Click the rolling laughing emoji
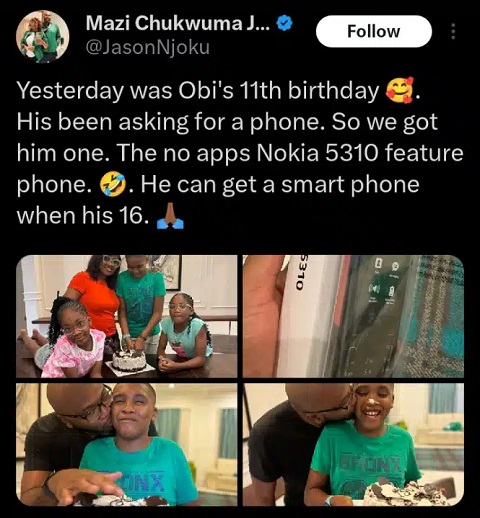Image resolution: width=480 pixels, height=518 pixels. 113,185
